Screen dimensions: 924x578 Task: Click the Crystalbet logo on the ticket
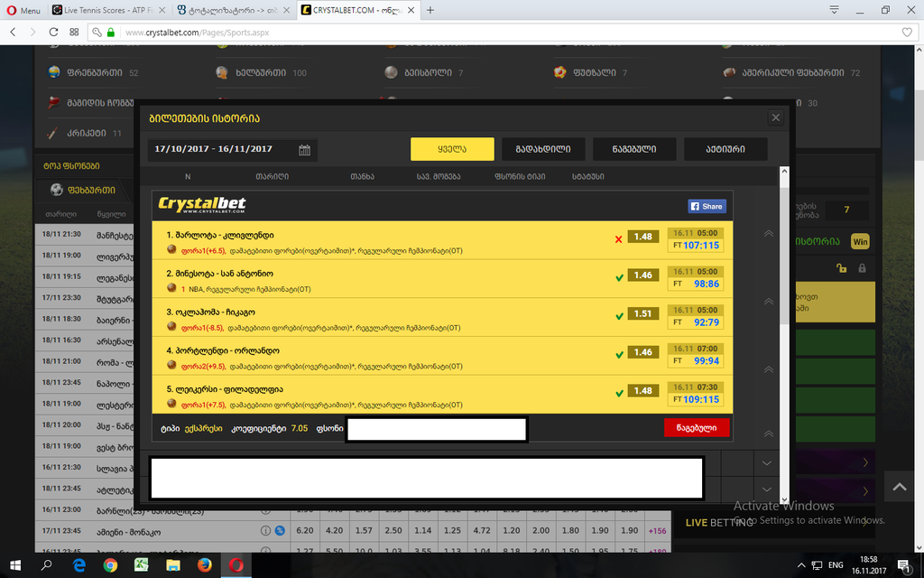[x=202, y=205]
